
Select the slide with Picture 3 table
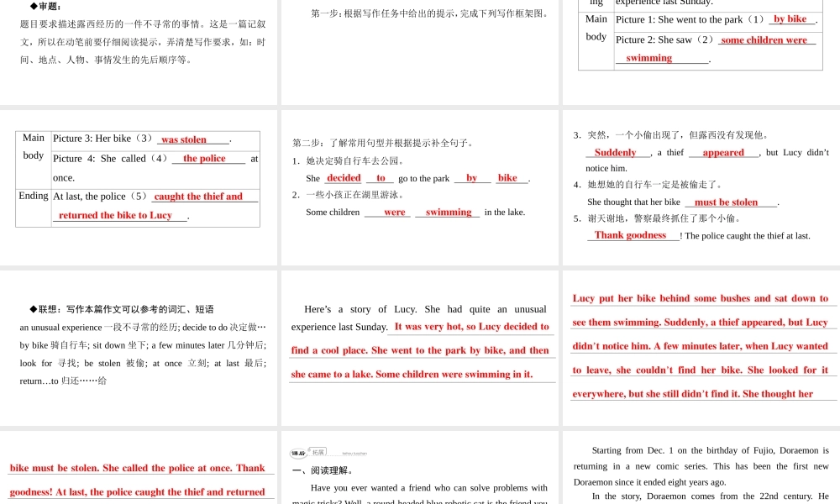139,187
